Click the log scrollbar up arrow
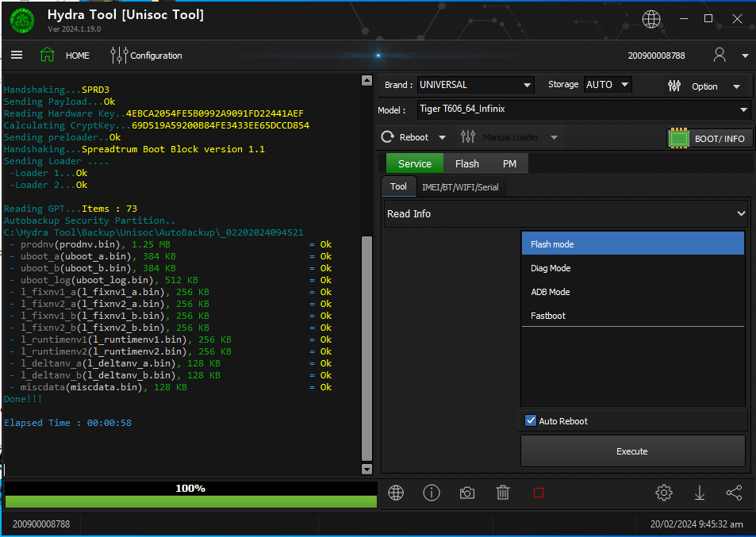756x537 pixels. (367, 80)
